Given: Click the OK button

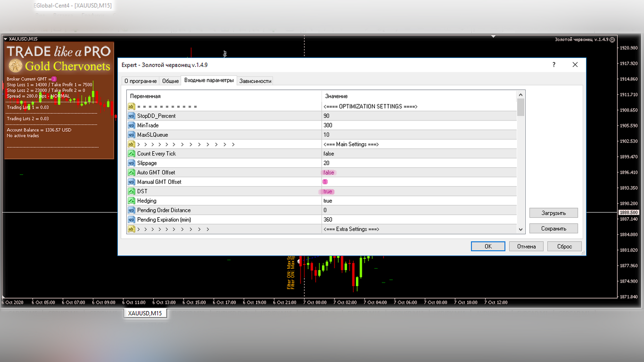Looking at the screenshot, I should click(x=488, y=246).
